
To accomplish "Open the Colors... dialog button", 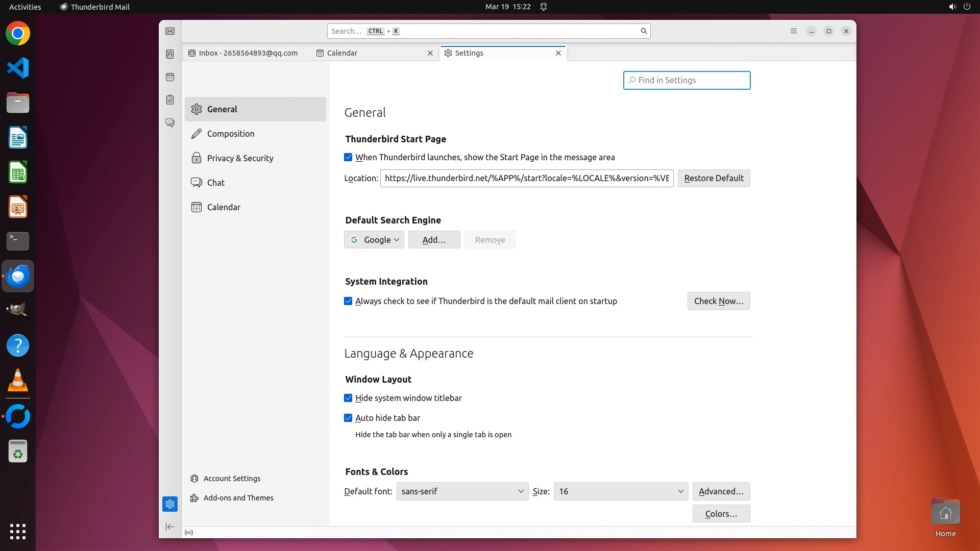I will (x=721, y=514).
